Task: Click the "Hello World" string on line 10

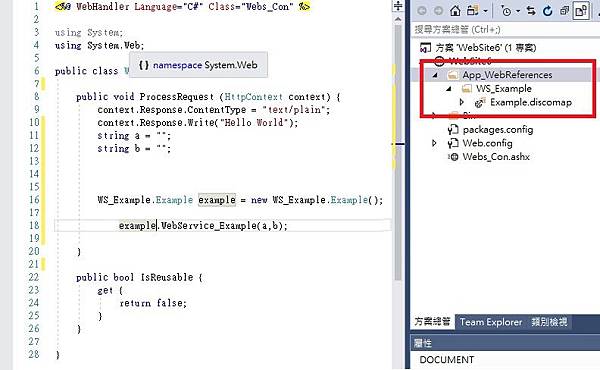Action: 254,122
